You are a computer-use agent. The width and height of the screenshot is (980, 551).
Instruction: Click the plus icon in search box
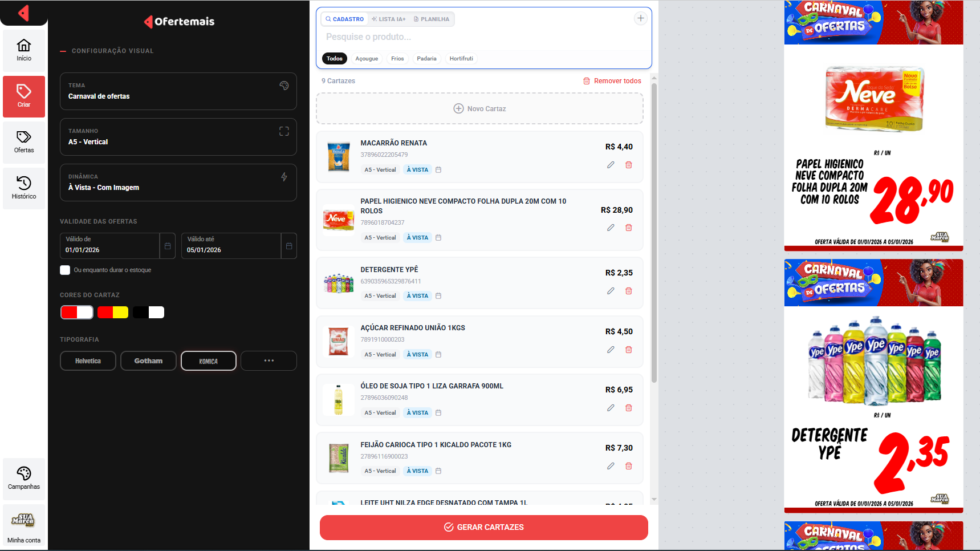click(x=641, y=18)
